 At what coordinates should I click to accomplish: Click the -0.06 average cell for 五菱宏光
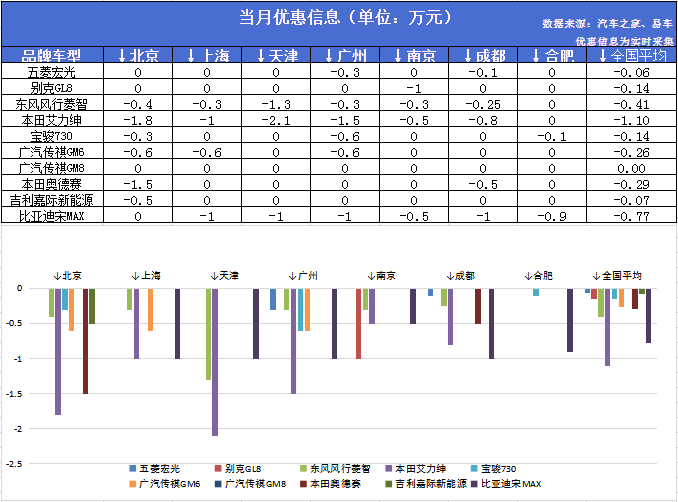(x=631, y=72)
